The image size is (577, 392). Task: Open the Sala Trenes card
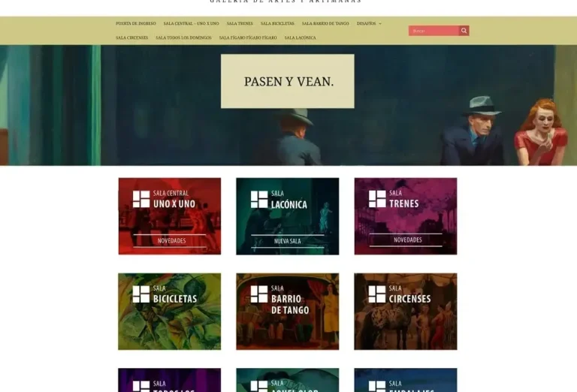(x=406, y=216)
